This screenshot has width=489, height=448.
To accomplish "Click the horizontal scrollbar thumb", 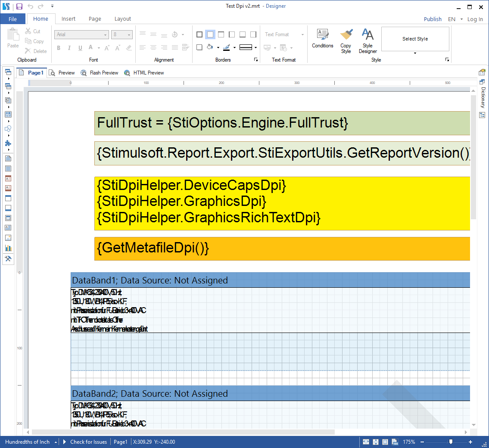I will (183, 432).
